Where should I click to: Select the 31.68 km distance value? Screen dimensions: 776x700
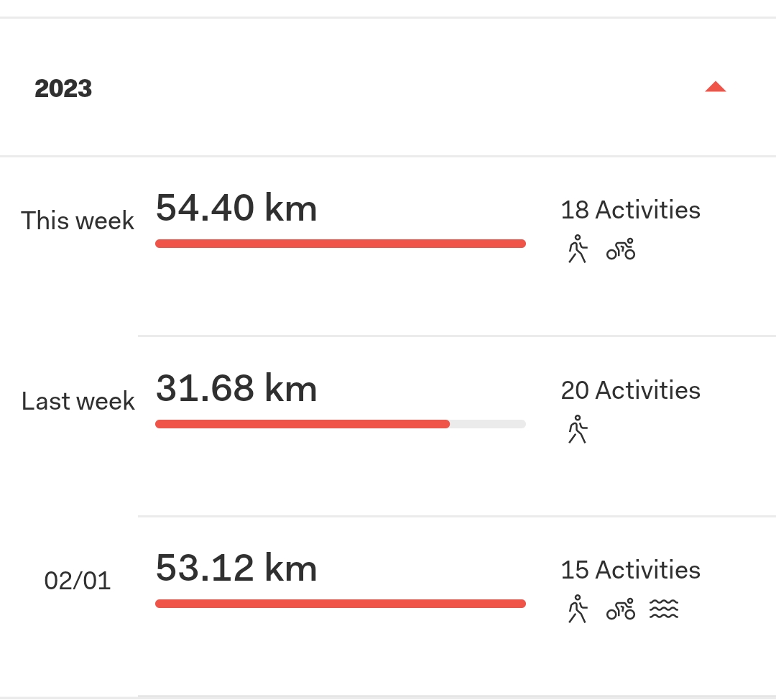(236, 388)
